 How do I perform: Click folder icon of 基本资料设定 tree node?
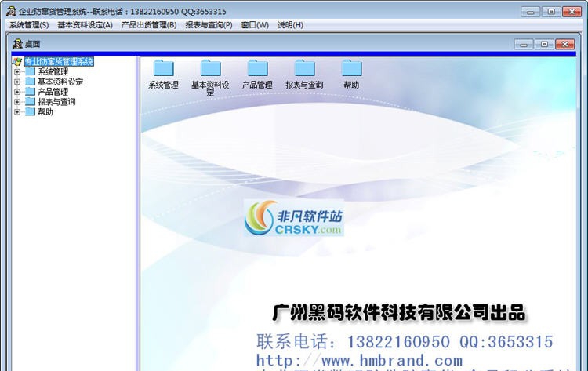pos(30,82)
